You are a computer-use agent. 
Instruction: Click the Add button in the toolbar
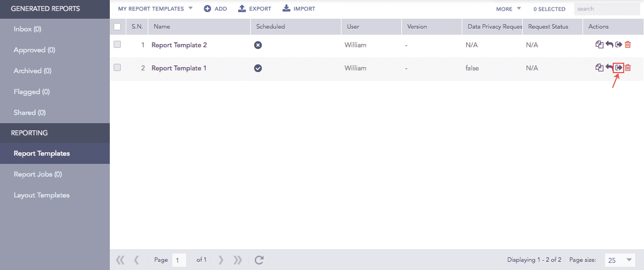point(215,9)
